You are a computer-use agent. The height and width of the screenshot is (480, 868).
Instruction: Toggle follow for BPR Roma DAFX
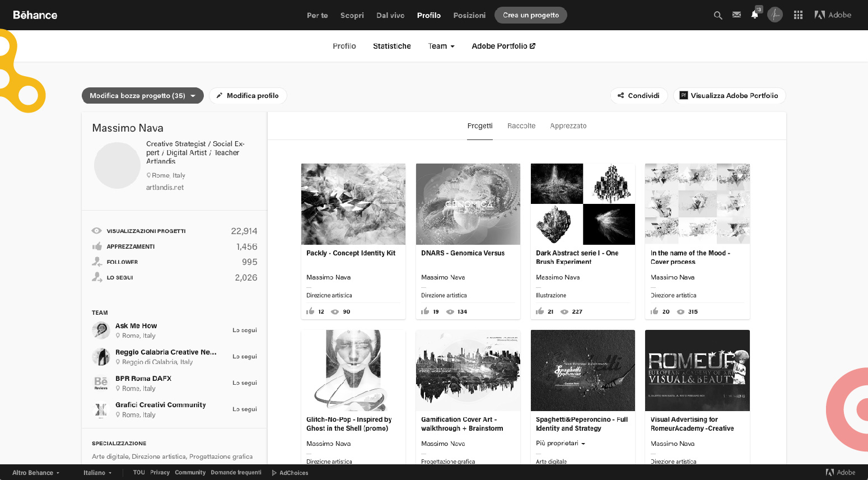(244, 383)
